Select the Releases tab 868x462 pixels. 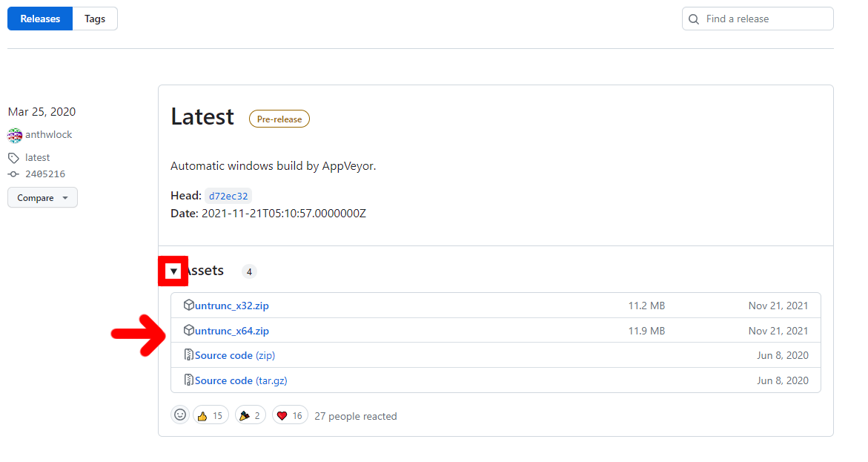point(39,18)
